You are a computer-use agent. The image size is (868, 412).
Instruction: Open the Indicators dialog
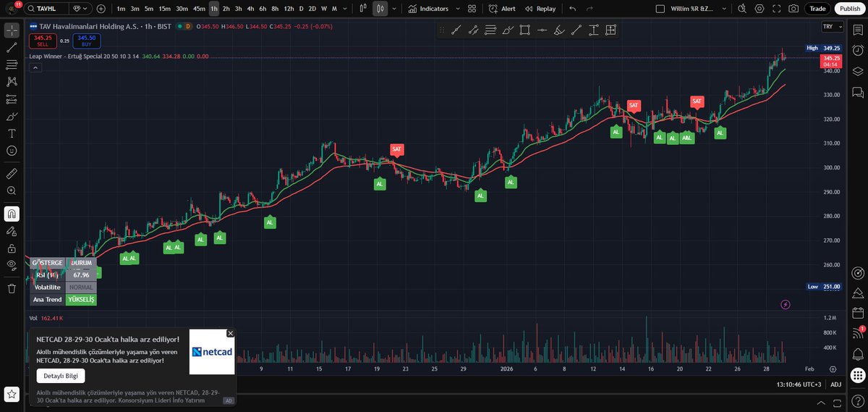[x=428, y=9]
